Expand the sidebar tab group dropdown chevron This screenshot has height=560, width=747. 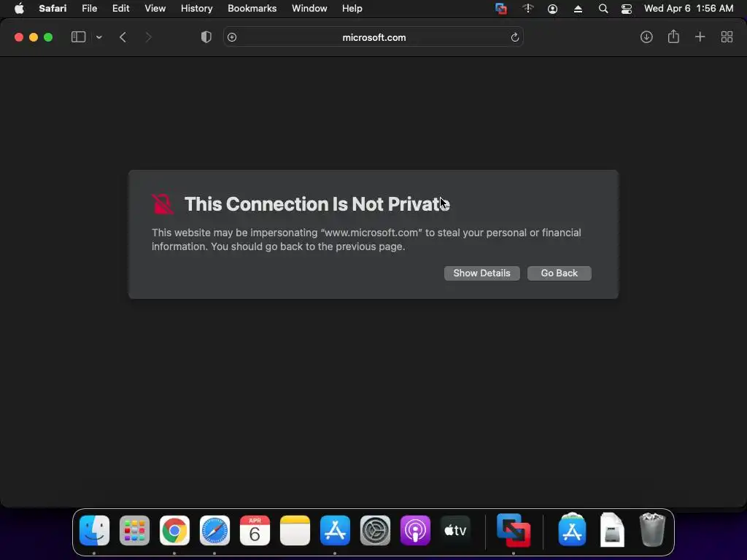point(99,37)
